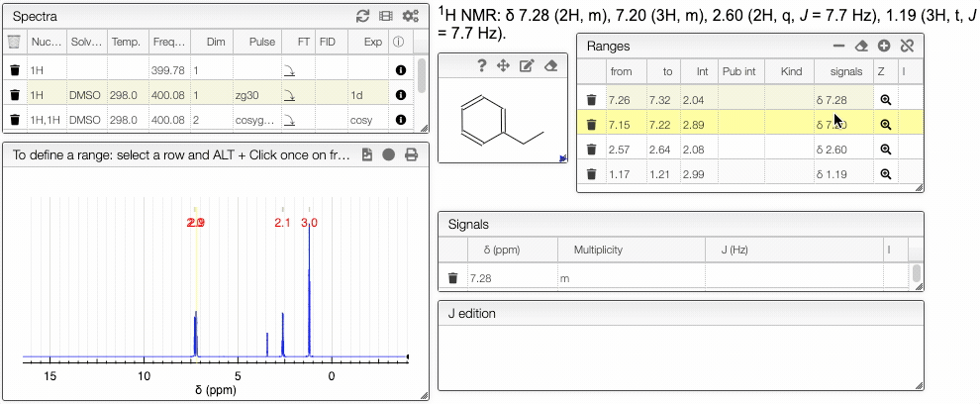Click FT arrow icon for 399.78 spectrum

click(289, 70)
